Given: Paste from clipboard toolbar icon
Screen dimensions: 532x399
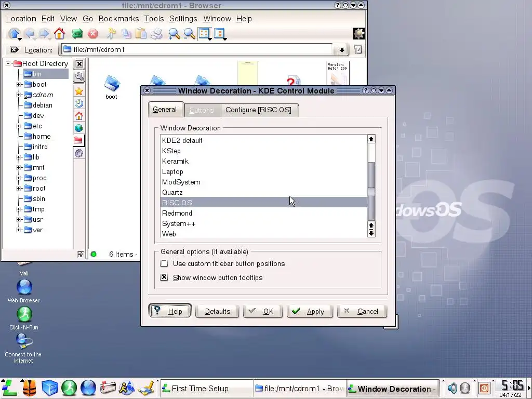Looking at the screenshot, I should (x=141, y=34).
